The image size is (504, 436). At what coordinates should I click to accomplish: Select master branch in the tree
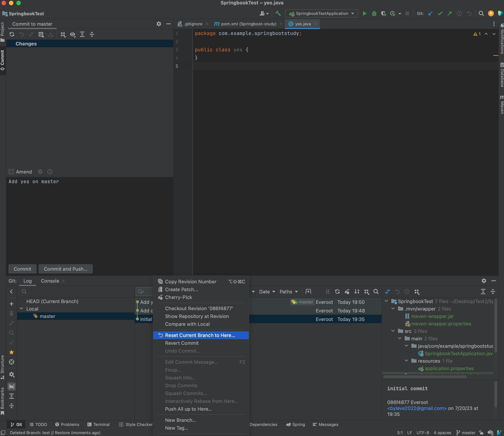point(75,316)
